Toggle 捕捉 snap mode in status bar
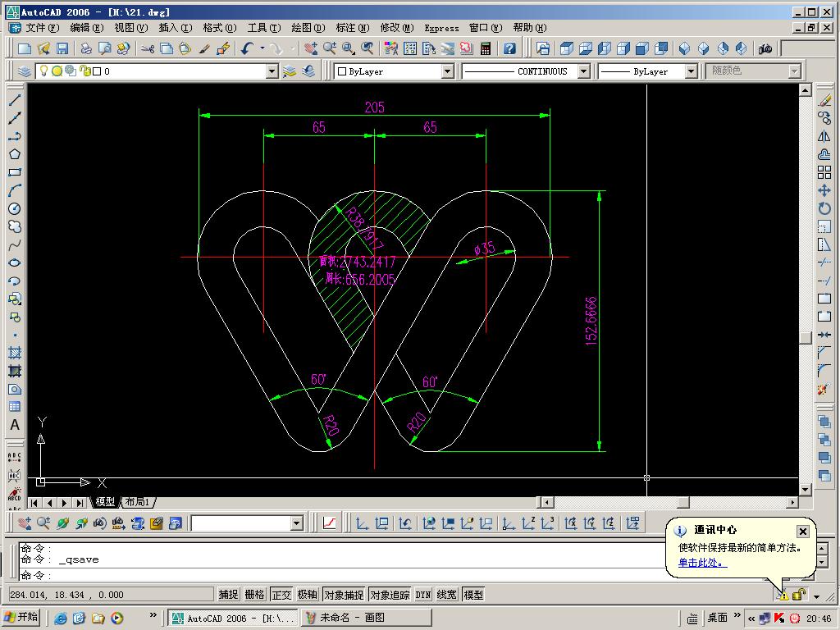The width and height of the screenshot is (840, 630). click(228, 595)
